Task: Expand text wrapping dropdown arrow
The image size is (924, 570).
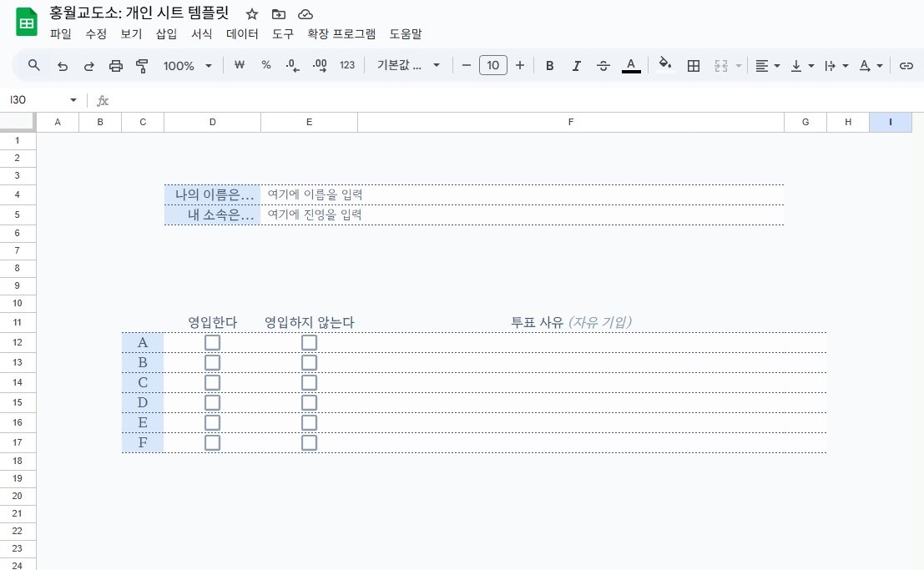Action: [x=845, y=65]
